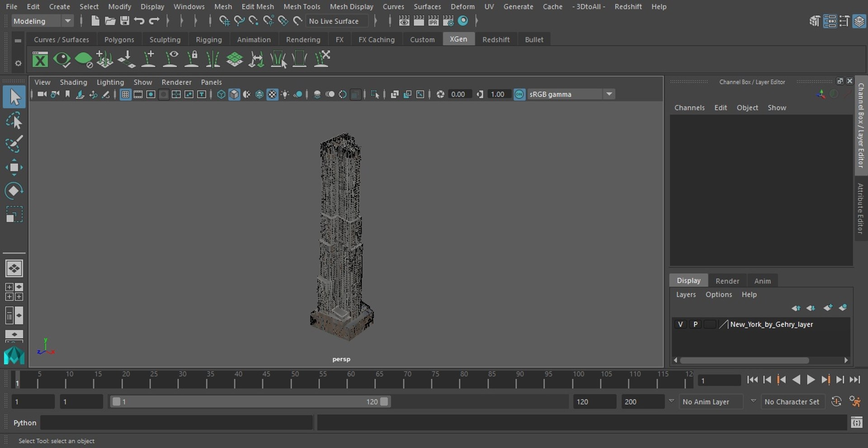Click the IPR render icon
The image size is (868, 448).
[434, 21]
